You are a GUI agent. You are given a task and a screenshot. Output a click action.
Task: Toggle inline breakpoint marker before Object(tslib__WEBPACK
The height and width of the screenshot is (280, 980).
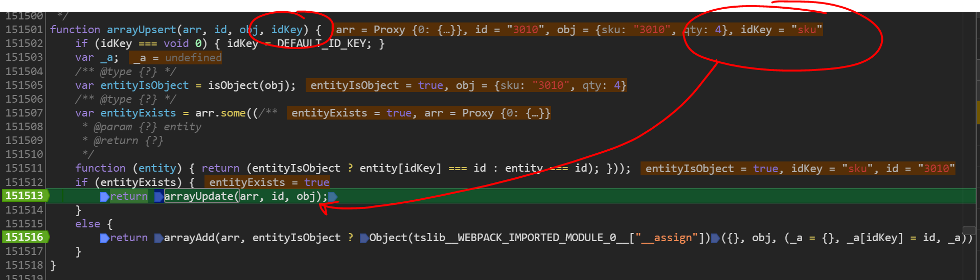[364, 238]
